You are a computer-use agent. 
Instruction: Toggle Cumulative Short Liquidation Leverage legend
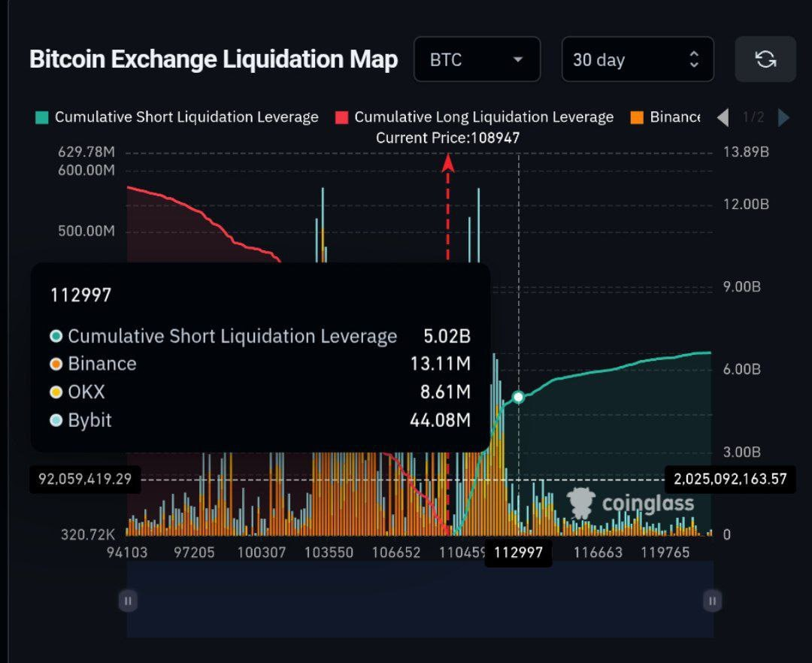[177, 117]
